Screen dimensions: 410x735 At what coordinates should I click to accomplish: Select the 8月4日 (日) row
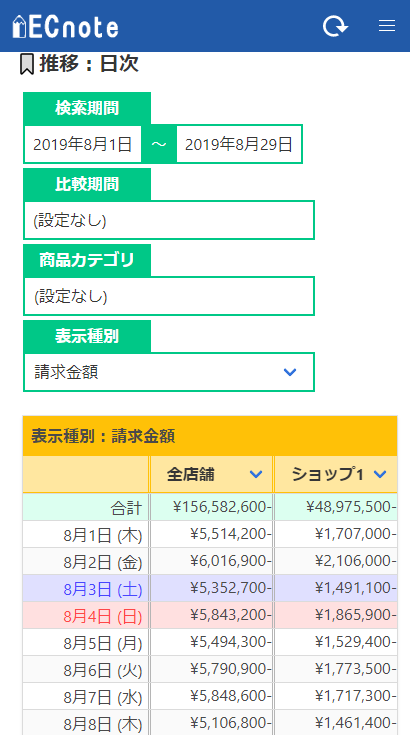coord(210,615)
